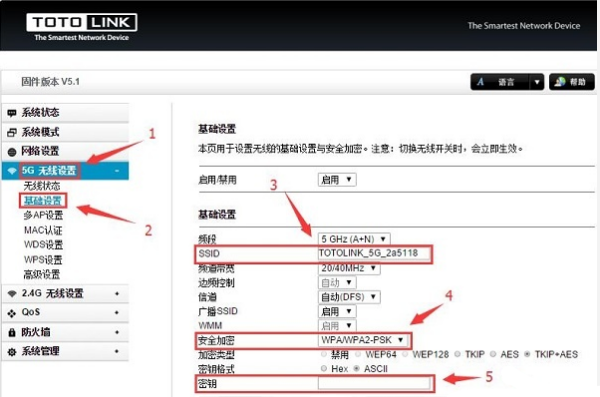This screenshot has width=600, height=397.
Task: Select the WEP128 radio button
Action: [x=406, y=354]
